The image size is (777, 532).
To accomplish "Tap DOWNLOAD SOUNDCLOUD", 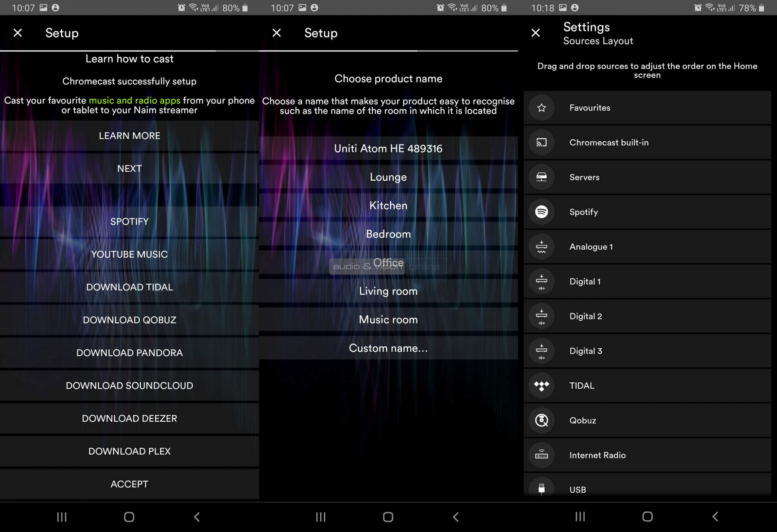I will (x=129, y=386).
